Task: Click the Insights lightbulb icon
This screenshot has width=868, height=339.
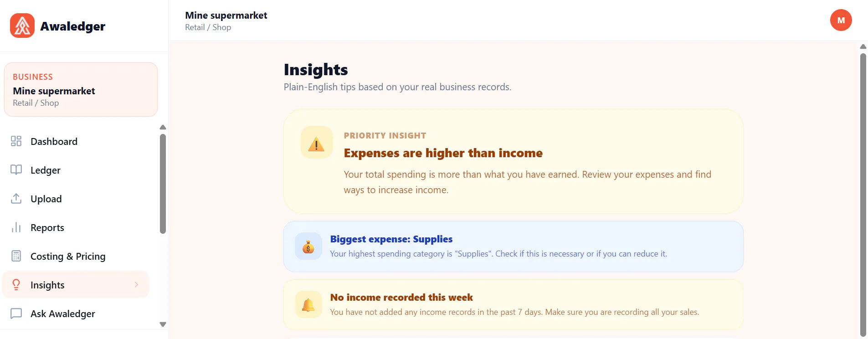Action: 16,285
